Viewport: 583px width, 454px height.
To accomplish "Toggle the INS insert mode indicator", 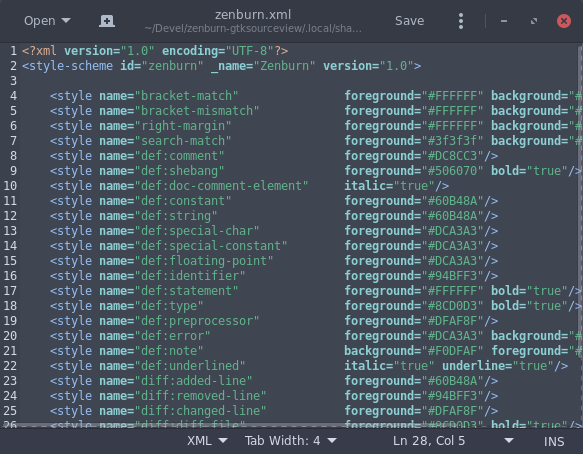I will (x=554, y=441).
